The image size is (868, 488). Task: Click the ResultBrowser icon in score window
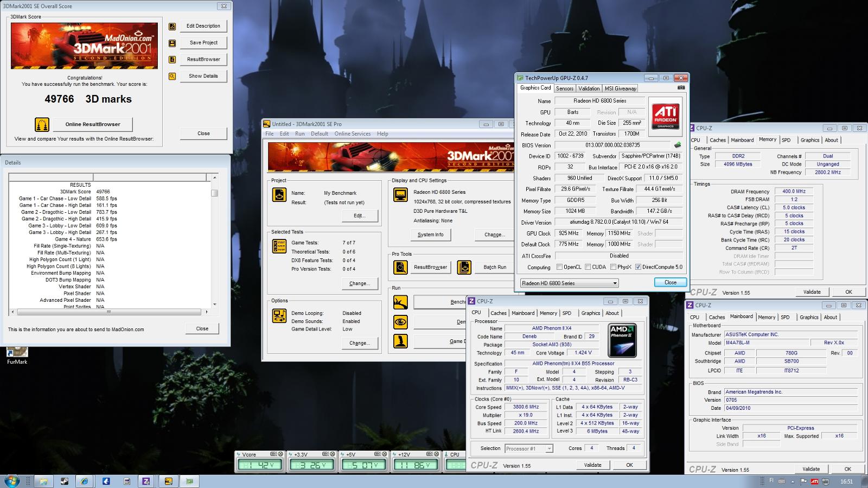(x=172, y=60)
